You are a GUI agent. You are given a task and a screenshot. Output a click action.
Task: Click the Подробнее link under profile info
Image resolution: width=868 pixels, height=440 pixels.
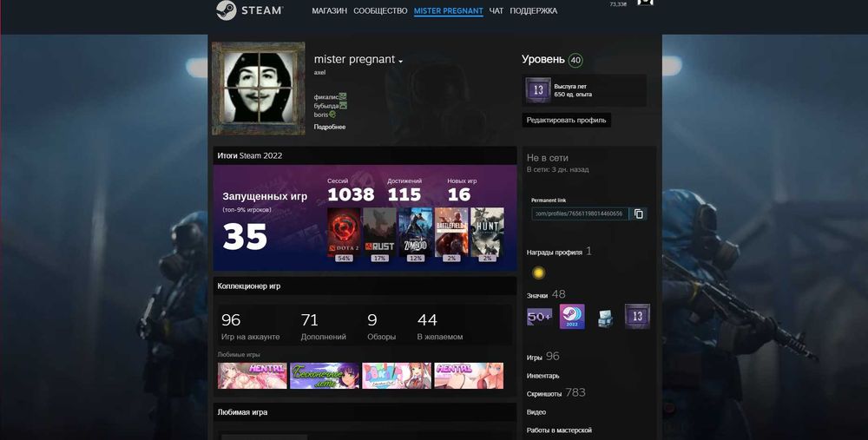tap(330, 127)
